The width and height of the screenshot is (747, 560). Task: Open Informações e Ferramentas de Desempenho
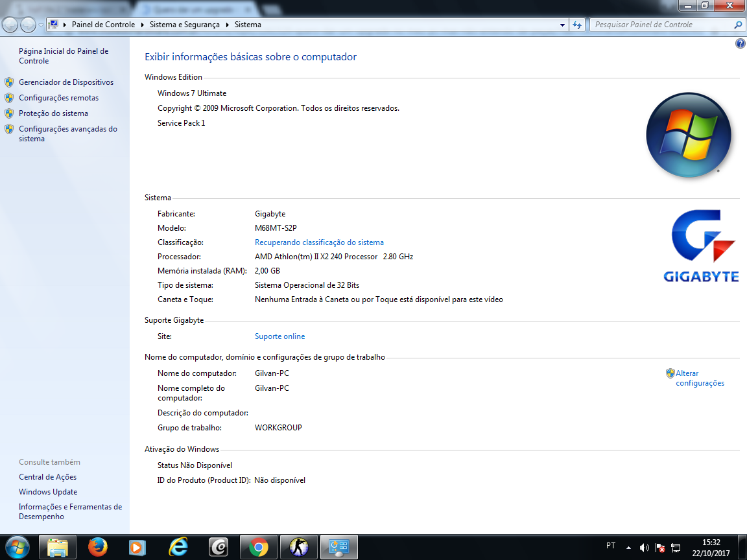[x=71, y=511]
